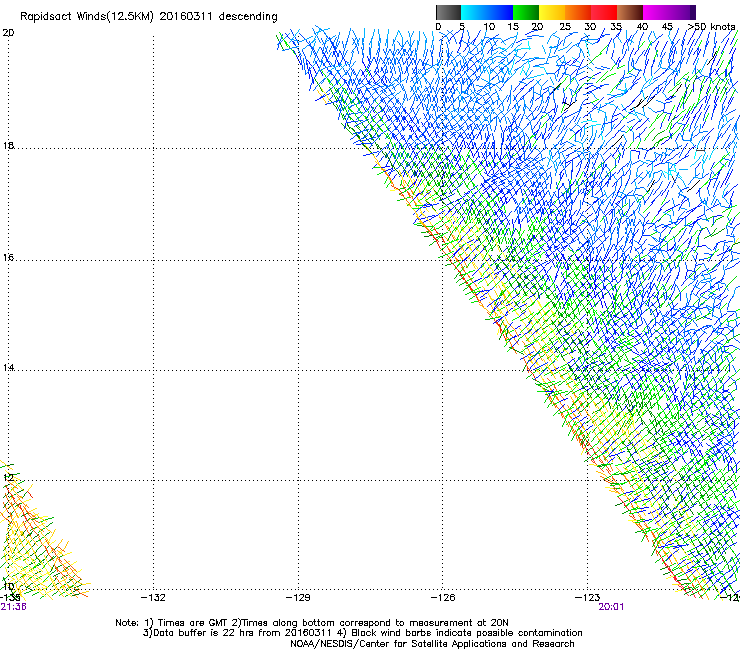Click the latitude label '20'
This screenshot has height=650, width=740.
point(8,33)
